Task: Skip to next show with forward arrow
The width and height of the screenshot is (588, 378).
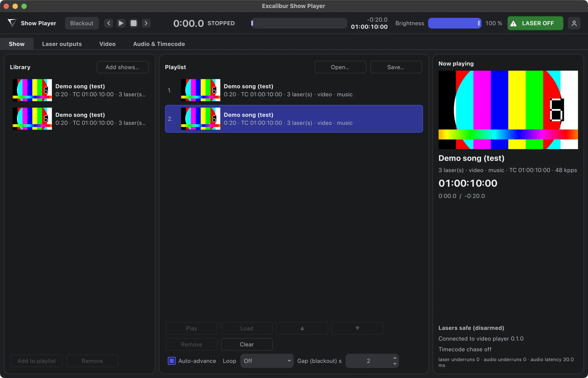Action: [146, 23]
